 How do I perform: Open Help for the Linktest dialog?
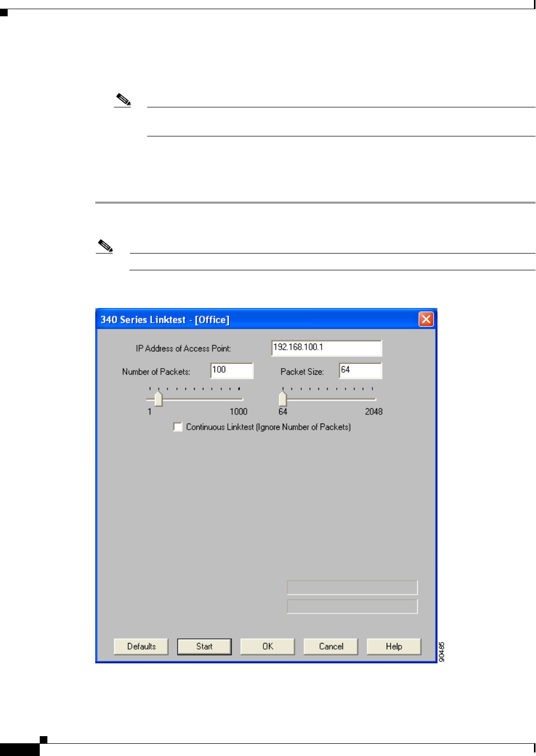pos(394,647)
